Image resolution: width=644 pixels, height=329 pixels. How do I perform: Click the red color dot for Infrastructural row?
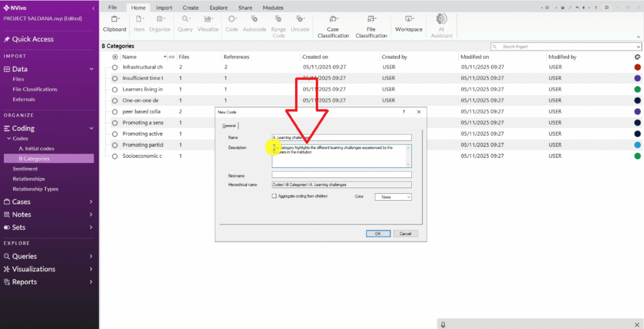tap(638, 67)
